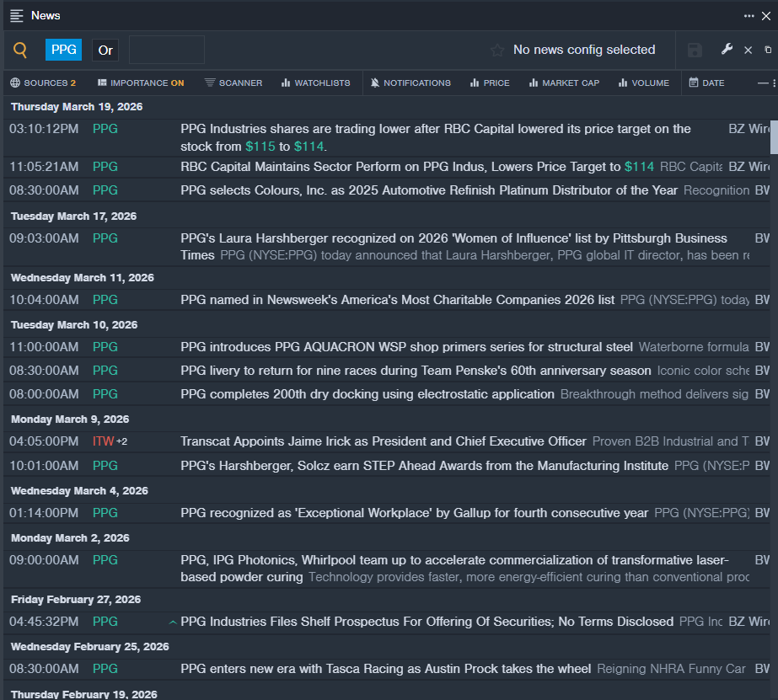Screen dimensions: 778x700
Task: Click the save disk icon
Action: click(695, 51)
